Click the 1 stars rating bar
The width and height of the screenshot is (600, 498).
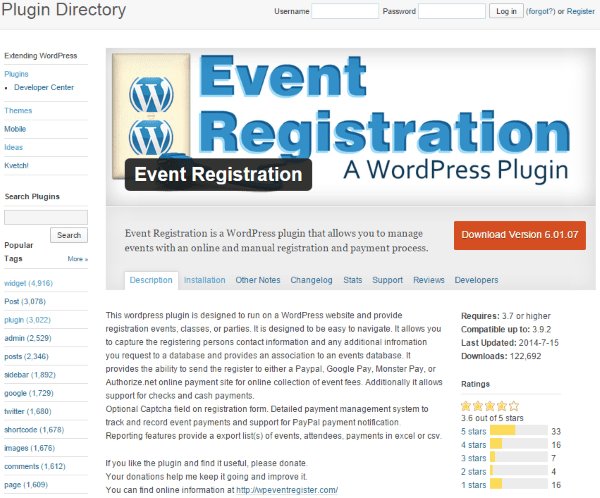519,484
